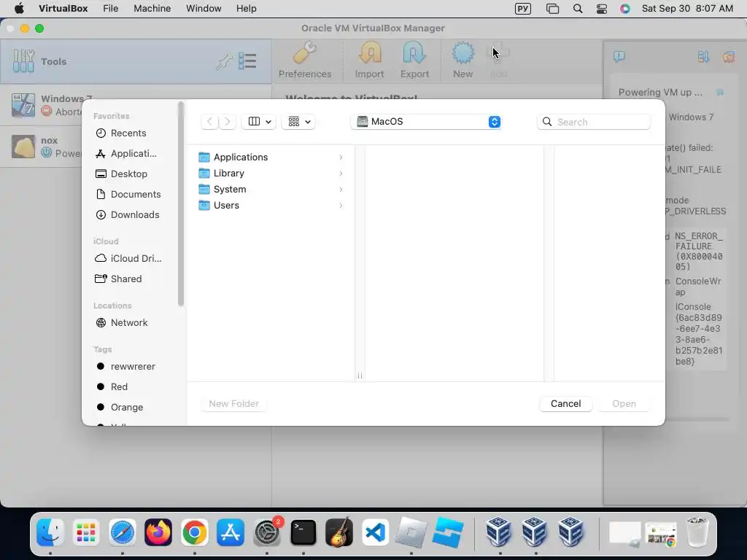Click the pin icon next to Tools

point(223,61)
